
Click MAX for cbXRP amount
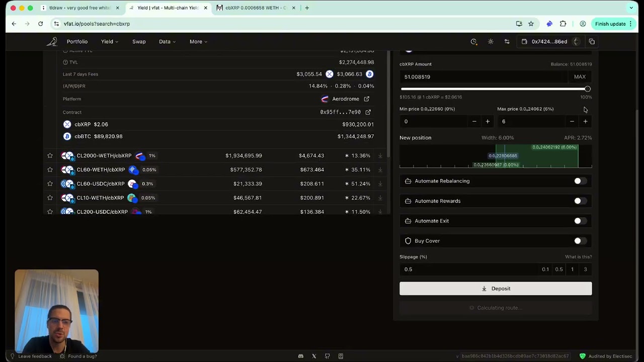(580, 77)
